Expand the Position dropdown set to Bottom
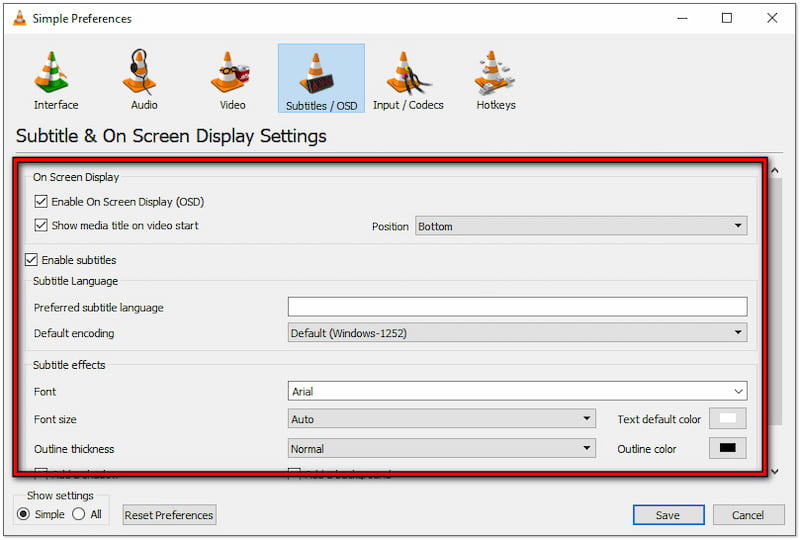The width and height of the screenshot is (800, 540). pos(580,227)
